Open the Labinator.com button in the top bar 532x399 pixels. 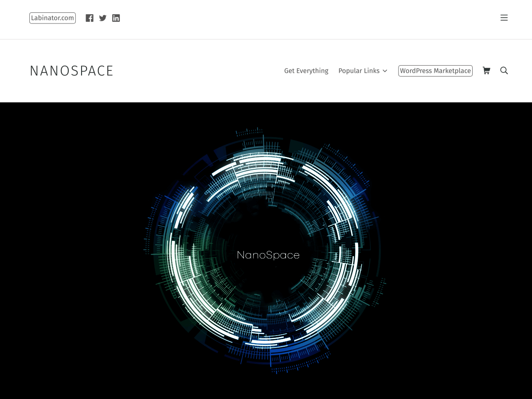[x=52, y=18]
